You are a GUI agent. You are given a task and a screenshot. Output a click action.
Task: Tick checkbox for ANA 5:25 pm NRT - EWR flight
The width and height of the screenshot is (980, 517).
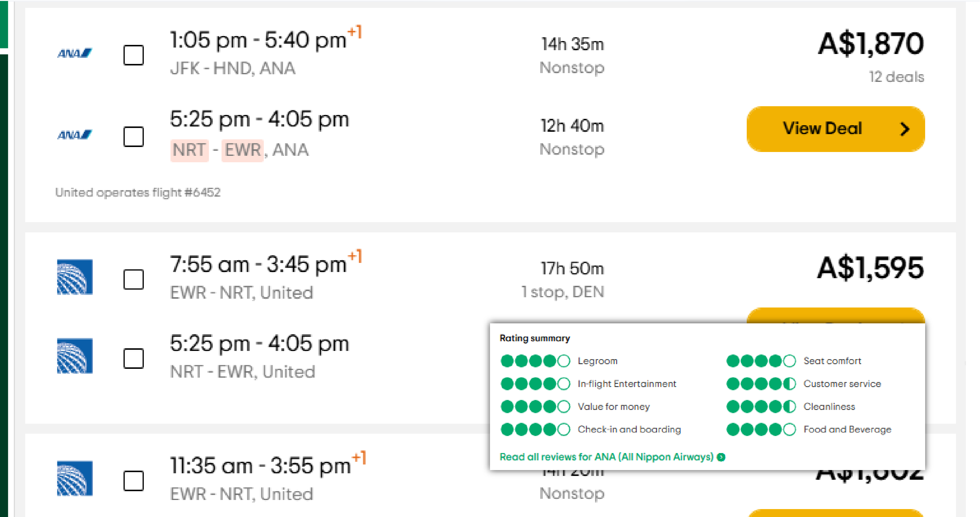click(134, 136)
